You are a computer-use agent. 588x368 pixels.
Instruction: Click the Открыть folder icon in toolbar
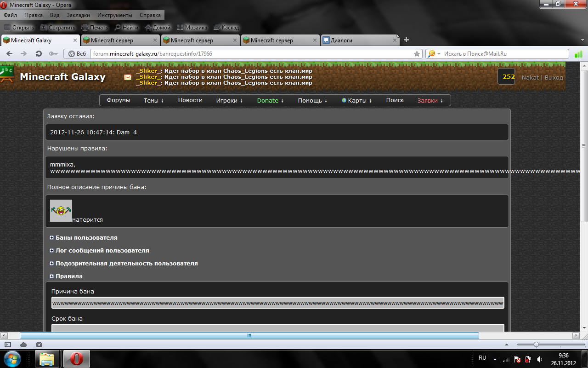(7, 28)
